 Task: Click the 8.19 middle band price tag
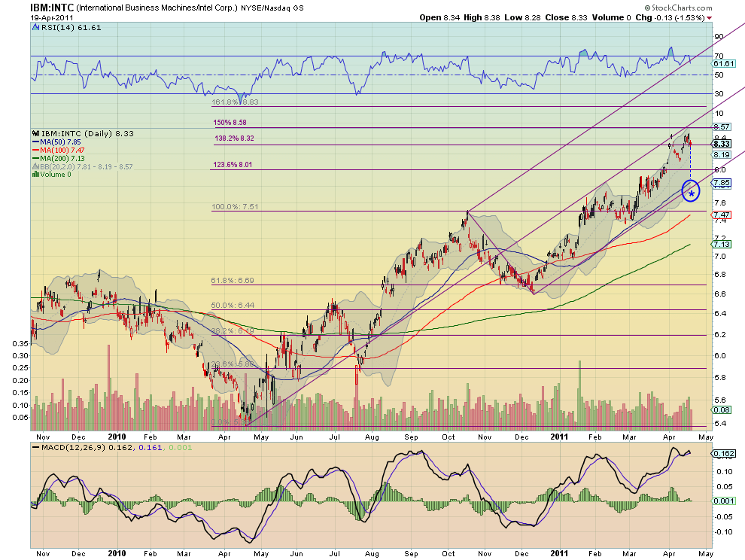pos(722,154)
